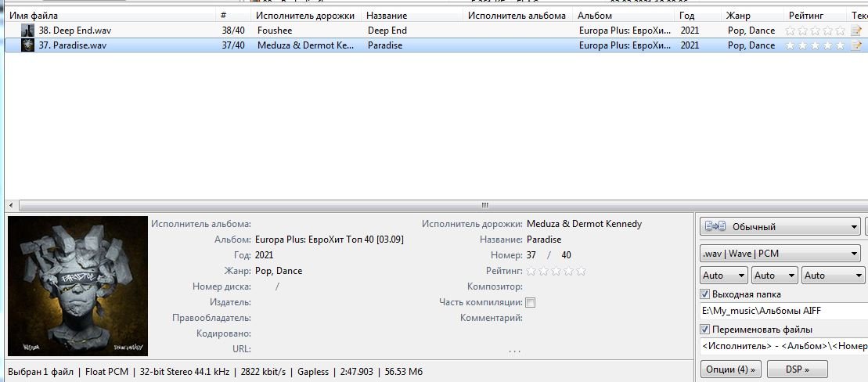Set rating stars for Deep End row
Viewport: 868px width, 382px height.
point(816,31)
